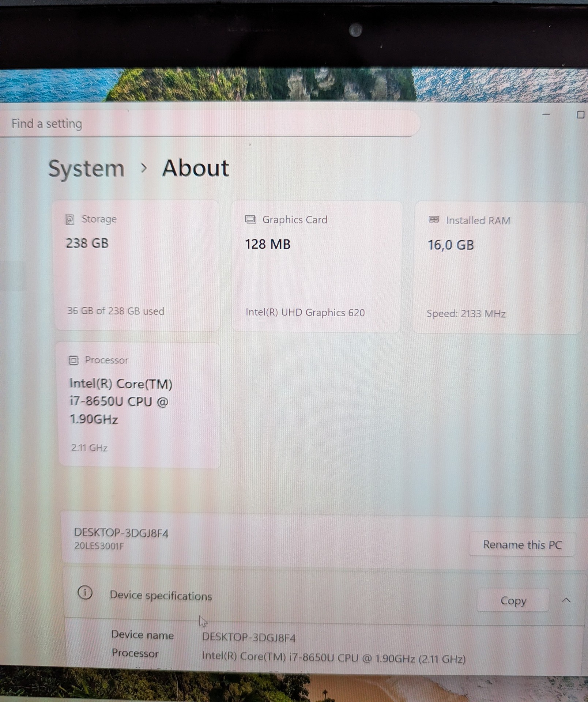
Task: Click the Processor value in Device specifications
Action: 333,658
